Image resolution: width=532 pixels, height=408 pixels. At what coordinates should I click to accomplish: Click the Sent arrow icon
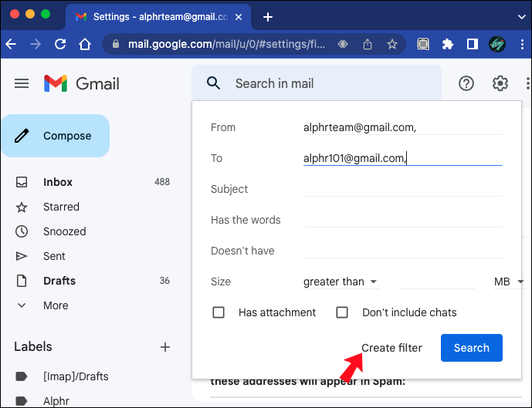click(22, 256)
